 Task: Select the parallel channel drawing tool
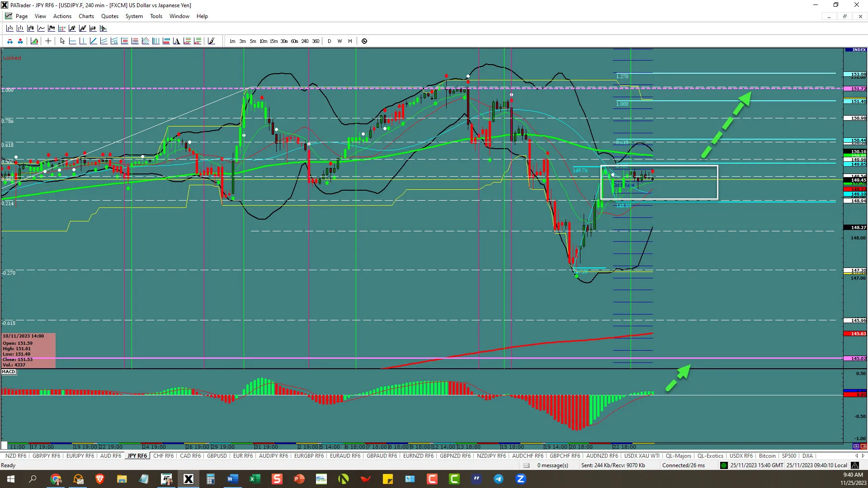click(104, 41)
